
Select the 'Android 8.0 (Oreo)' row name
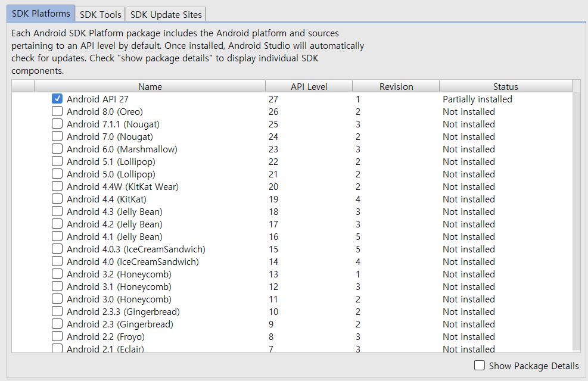pos(105,112)
